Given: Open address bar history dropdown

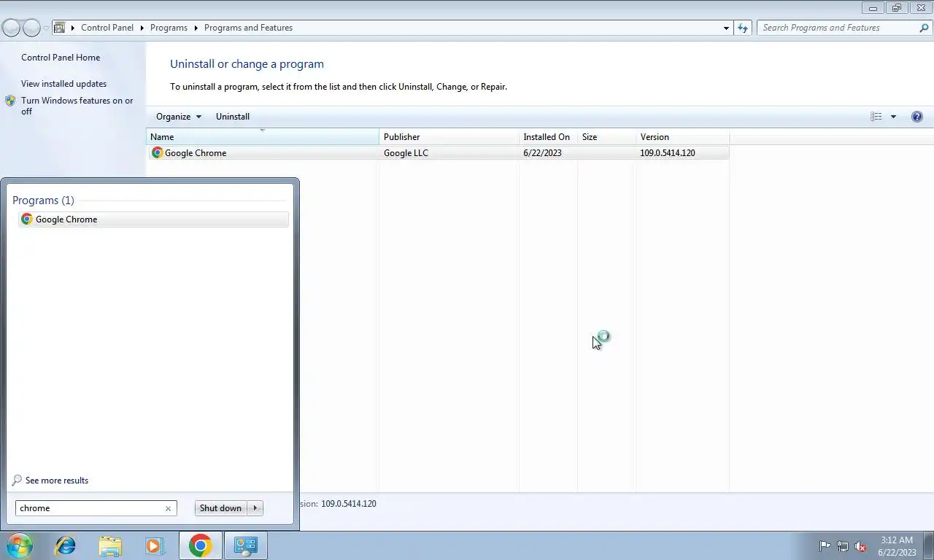Looking at the screenshot, I should coord(726,28).
